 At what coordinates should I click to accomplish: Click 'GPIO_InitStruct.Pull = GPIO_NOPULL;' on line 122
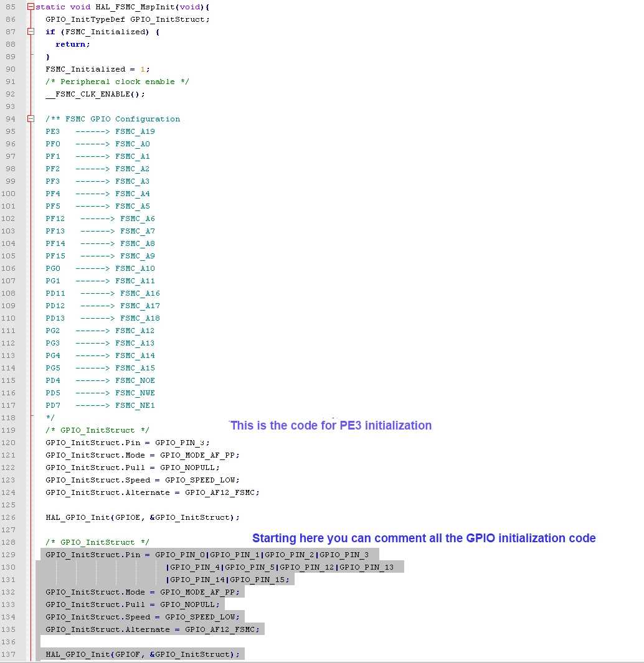click(133, 468)
